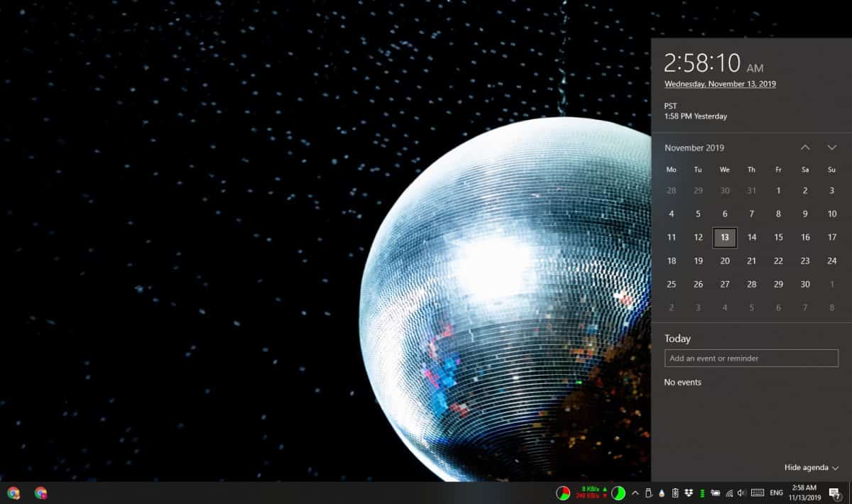Select November 22 in the calendar
Screen dimensions: 852x504
778,261
